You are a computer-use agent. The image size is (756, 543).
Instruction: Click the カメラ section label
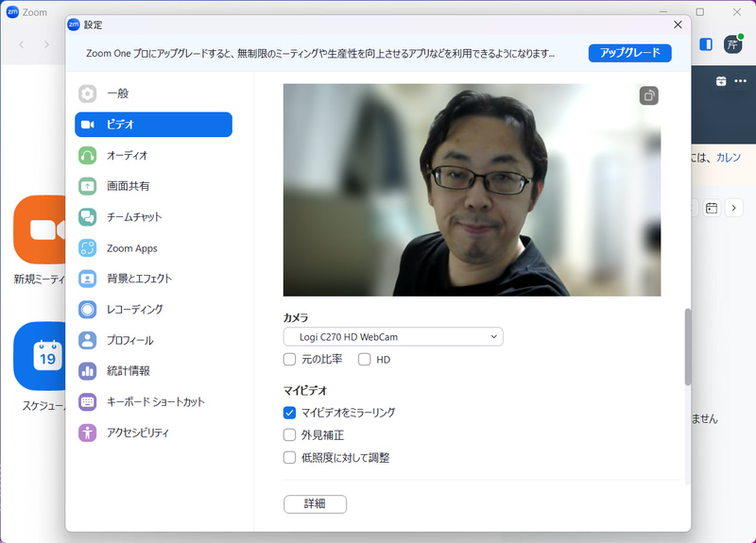click(296, 318)
